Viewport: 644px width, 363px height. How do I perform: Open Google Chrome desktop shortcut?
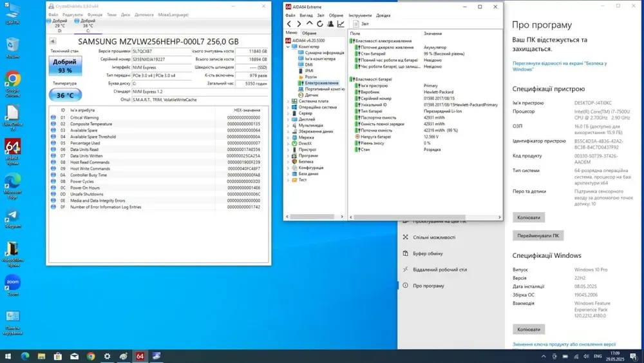click(x=12, y=81)
